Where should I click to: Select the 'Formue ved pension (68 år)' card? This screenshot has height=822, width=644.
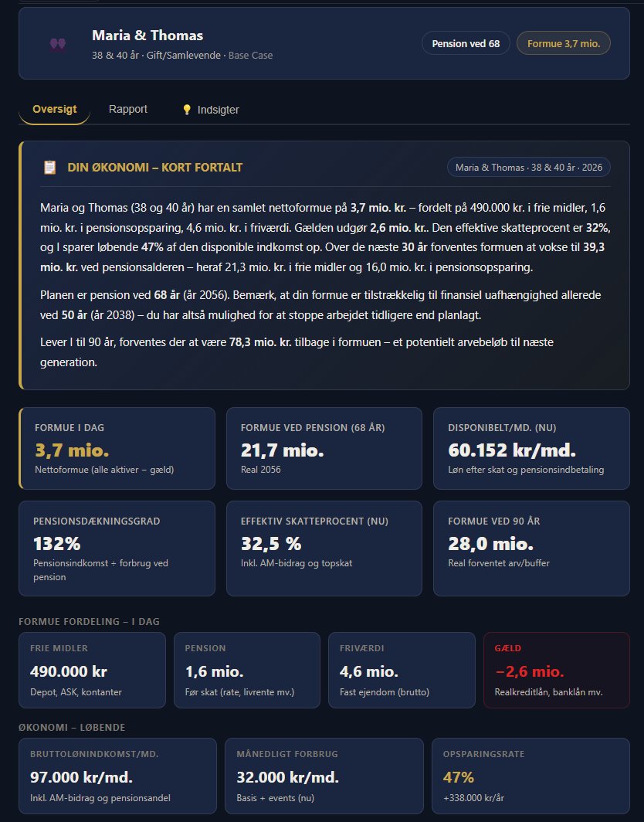pos(324,449)
